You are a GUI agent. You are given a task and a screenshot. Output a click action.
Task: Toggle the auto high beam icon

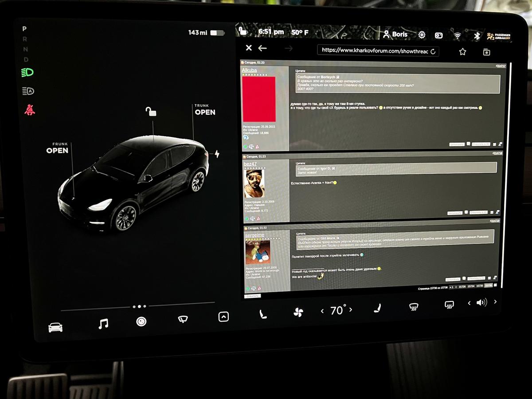[x=28, y=91]
